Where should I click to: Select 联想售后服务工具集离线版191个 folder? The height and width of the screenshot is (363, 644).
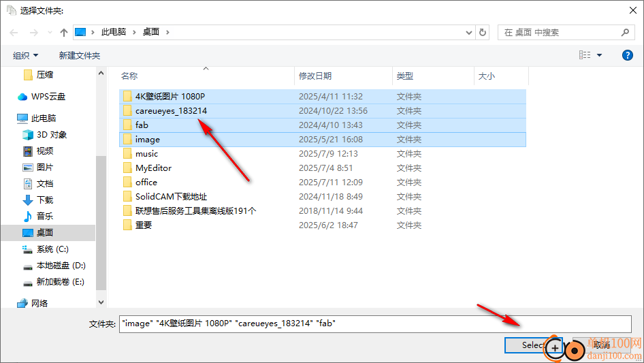click(323, 211)
